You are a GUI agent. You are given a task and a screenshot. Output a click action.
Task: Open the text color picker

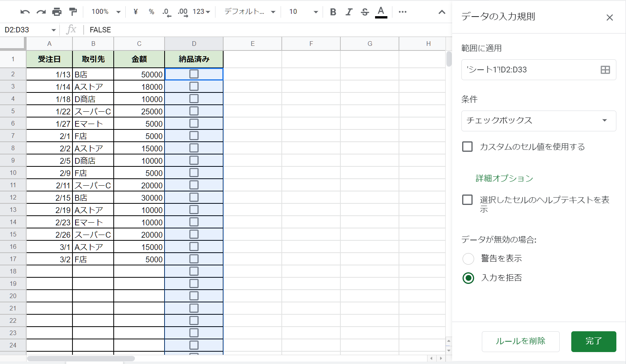381,12
